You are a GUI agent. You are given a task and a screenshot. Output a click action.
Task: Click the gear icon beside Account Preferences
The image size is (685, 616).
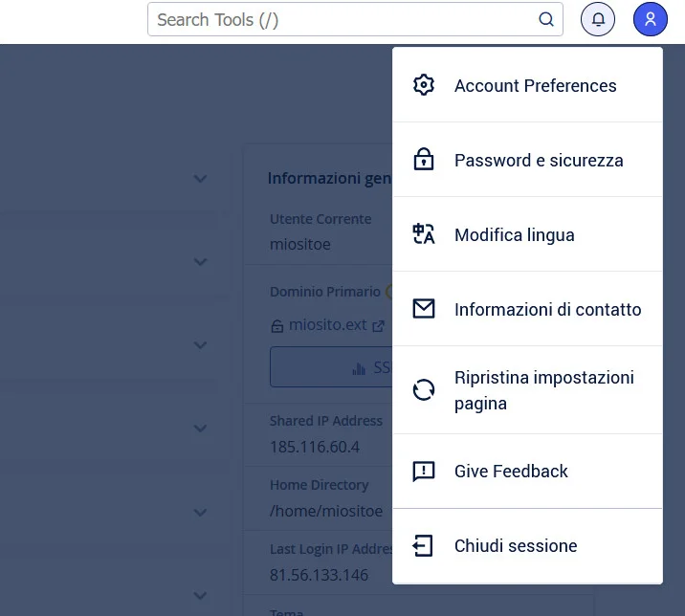click(423, 85)
